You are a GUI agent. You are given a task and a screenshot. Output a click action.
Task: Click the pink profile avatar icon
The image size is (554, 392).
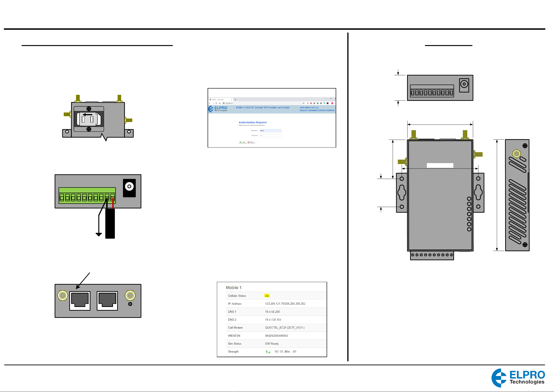pos(332,103)
